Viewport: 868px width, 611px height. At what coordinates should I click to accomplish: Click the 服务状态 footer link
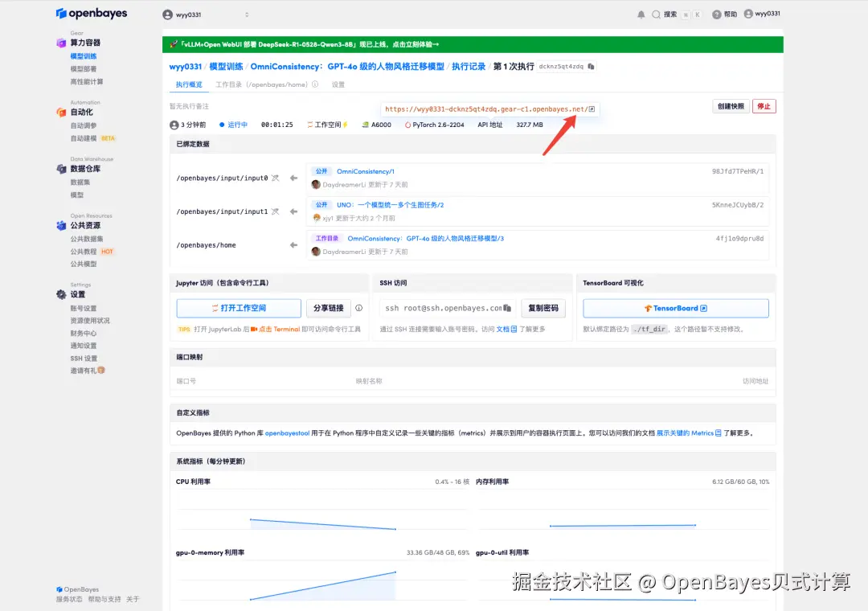pos(69,600)
